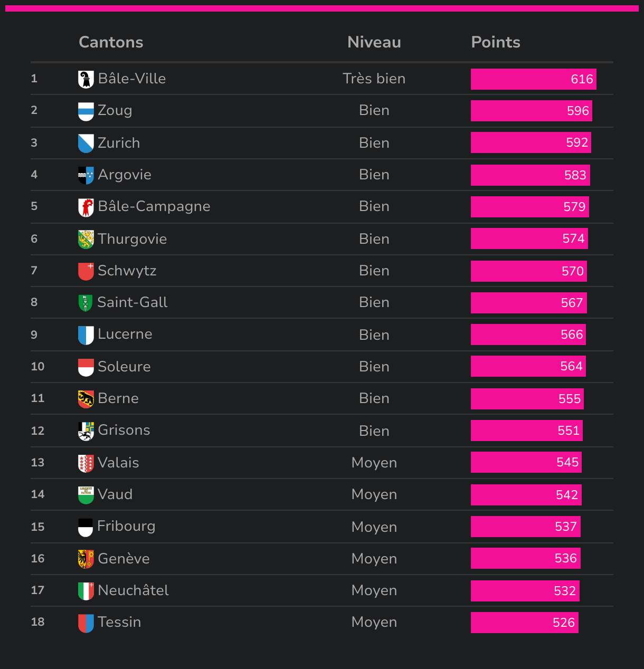The height and width of the screenshot is (669, 644).
Task: Click the pink 526 points bar
Action: click(x=524, y=623)
